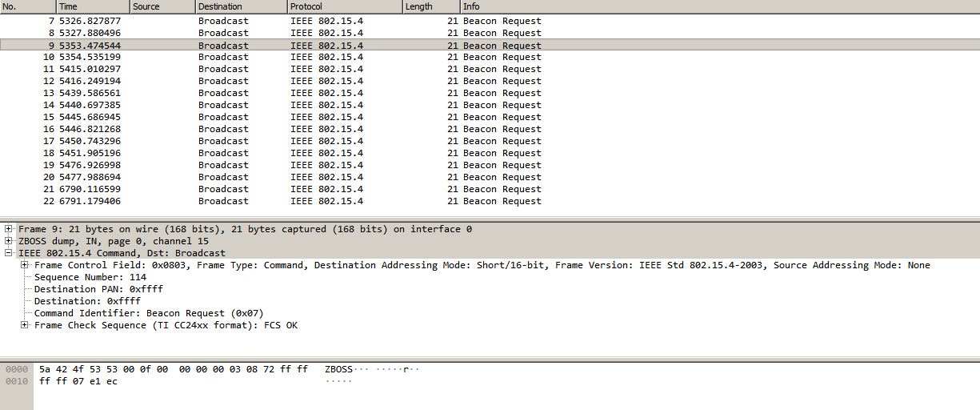Select packet 14 at time 5440.697385
Viewport: 980px width, 410px height.
[x=490, y=105]
